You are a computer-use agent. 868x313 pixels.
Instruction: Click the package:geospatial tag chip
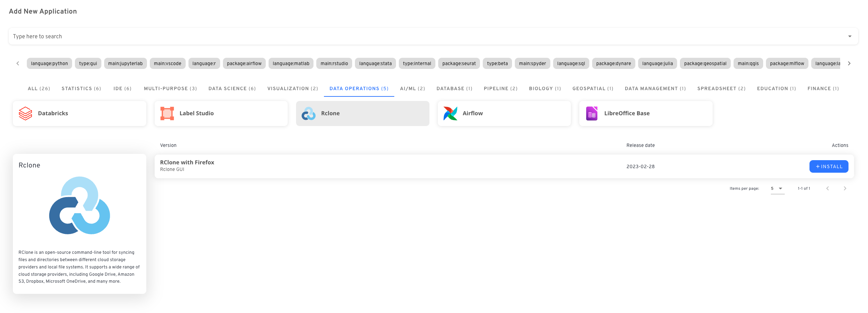click(x=705, y=63)
